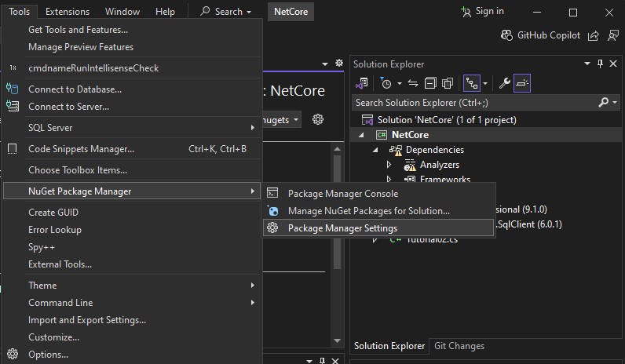Select the .SqlClient (6.0.1) package entry
Viewport: 625px width, 364px height.
tap(529, 224)
